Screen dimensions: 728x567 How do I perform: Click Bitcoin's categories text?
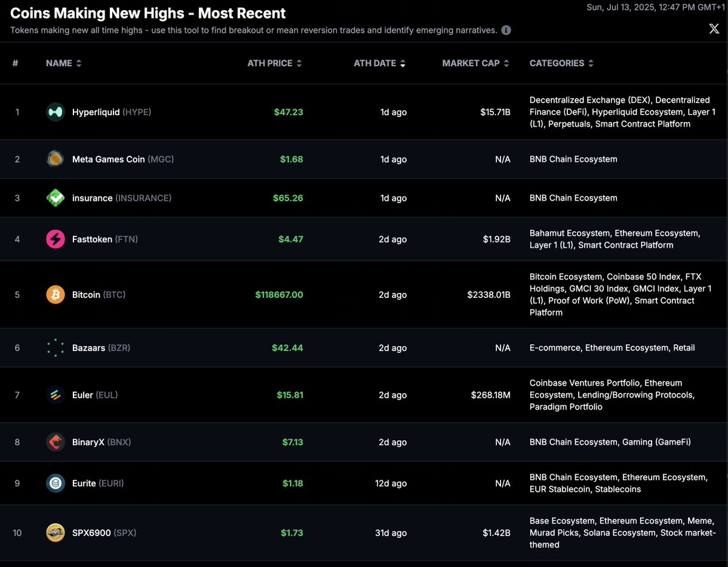tap(621, 295)
